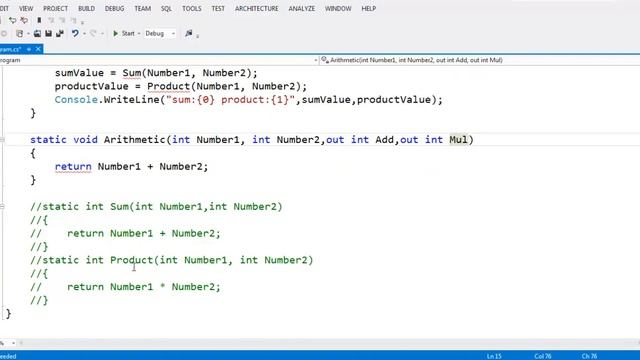
Task: Open the HELP menu
Action: coord(369,8)
